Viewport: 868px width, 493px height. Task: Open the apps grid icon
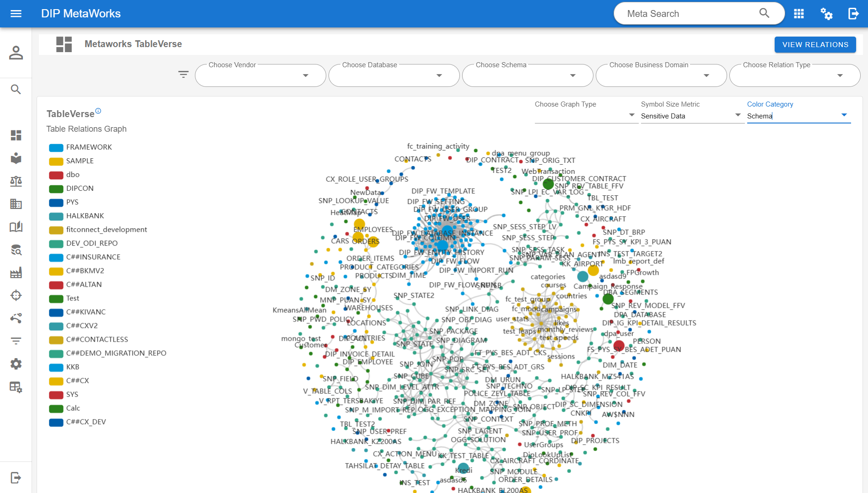coord(799,14)
